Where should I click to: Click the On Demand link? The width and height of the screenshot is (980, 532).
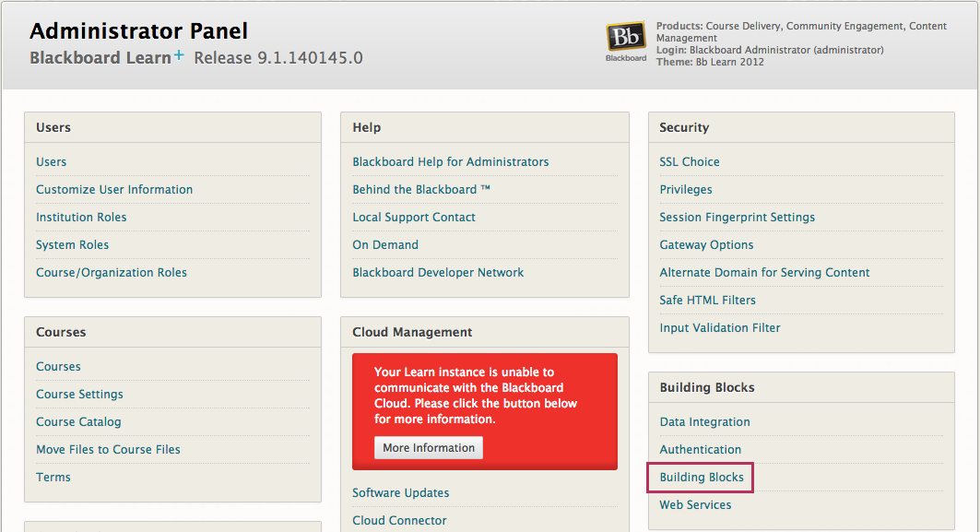(x=385, y=244)
